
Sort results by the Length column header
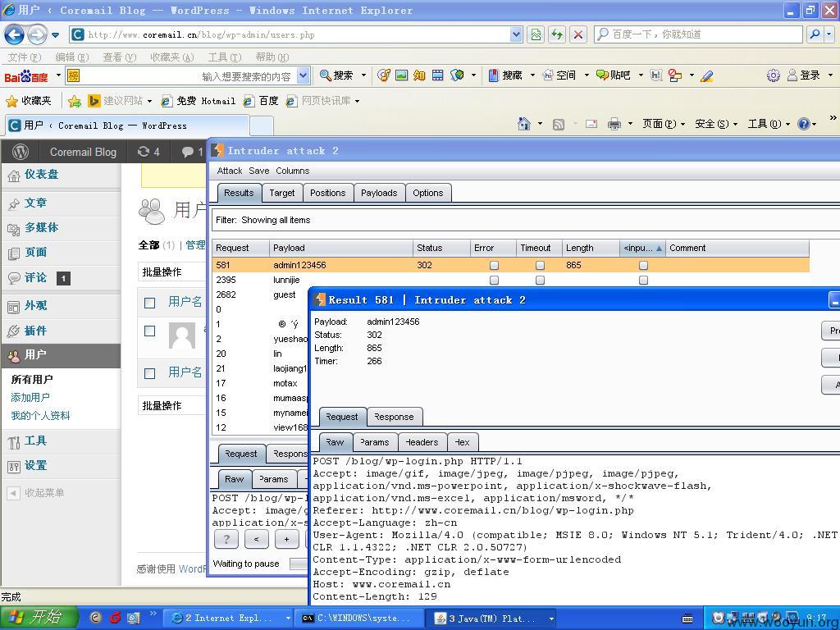591,248
